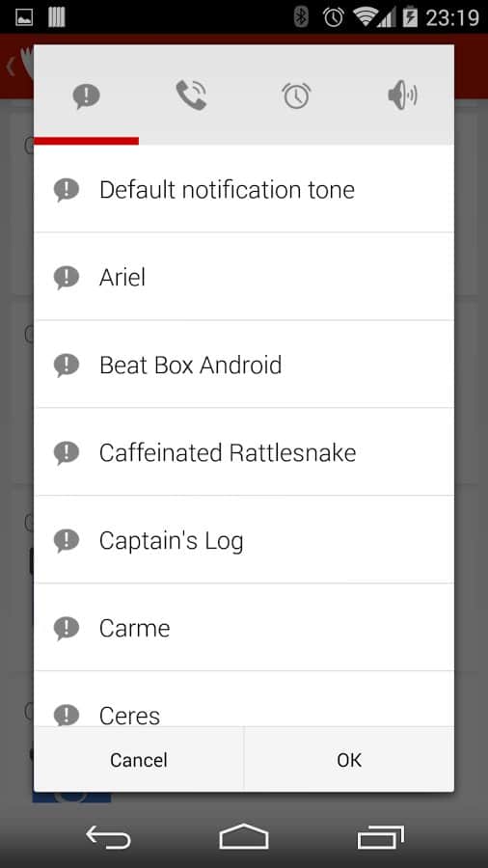
Task: Choose Default notification tone
Action: [x=244, y=189]
